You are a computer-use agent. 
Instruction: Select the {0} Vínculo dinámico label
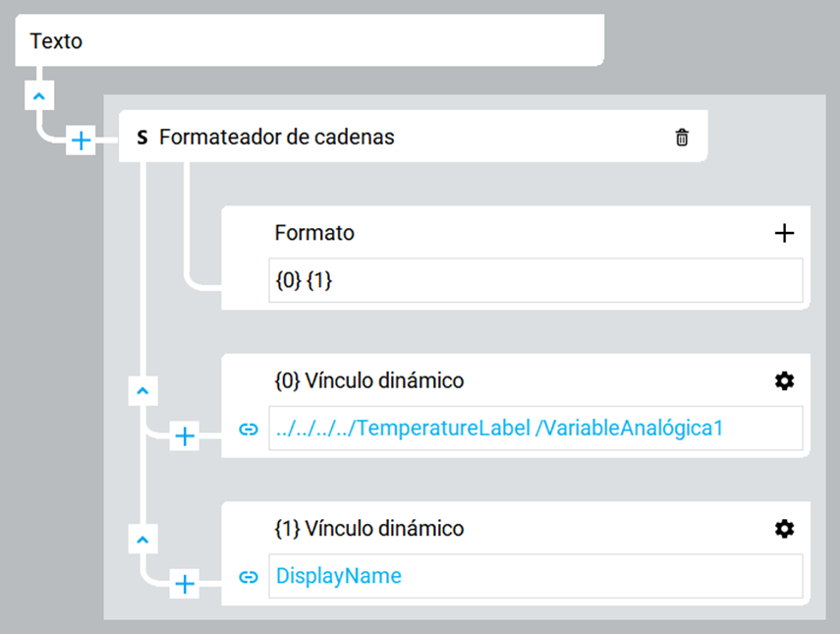368,380
